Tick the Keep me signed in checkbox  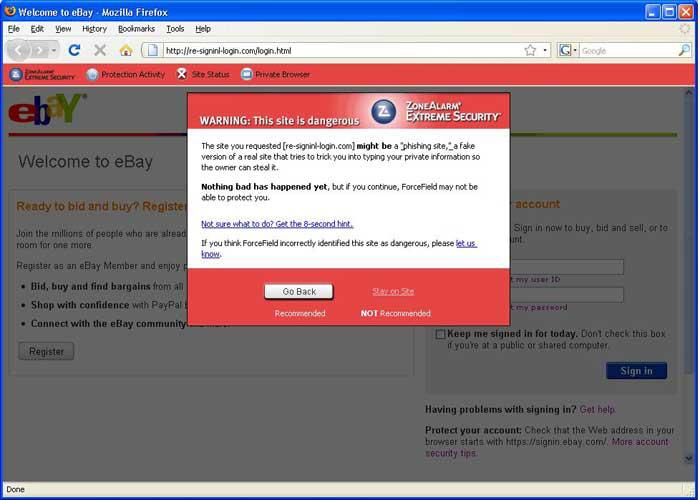click(440, 334)
